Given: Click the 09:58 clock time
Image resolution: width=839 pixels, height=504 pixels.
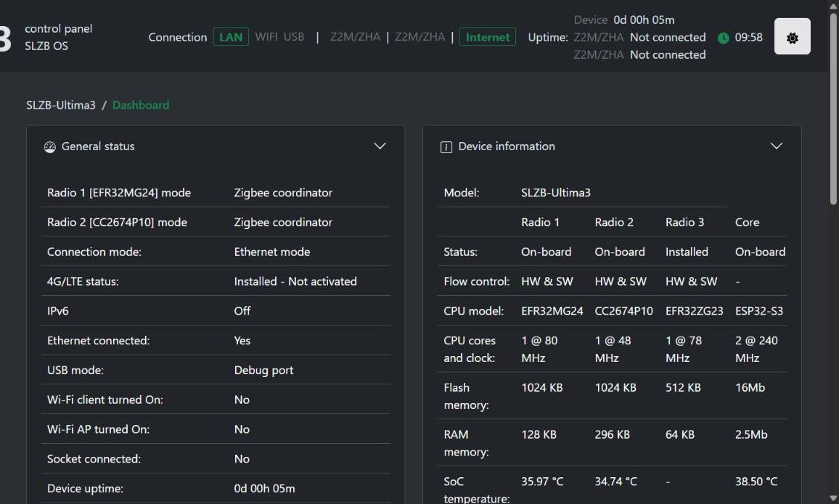Looking at the screenshot, I should [748, 38].
